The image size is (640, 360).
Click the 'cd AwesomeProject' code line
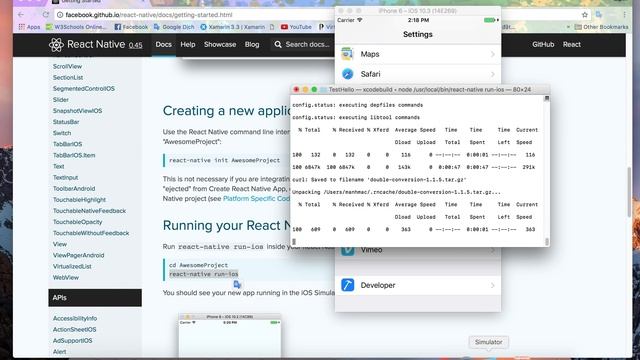click(198, 265)
